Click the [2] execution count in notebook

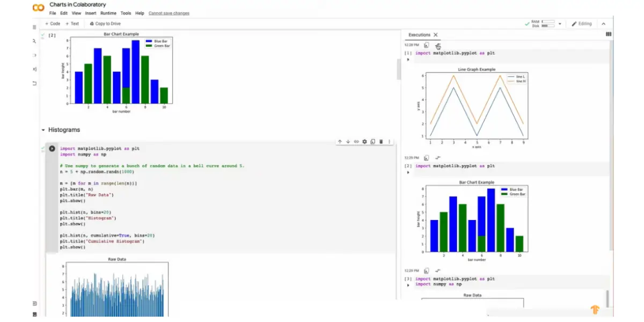tap(52, 35)
